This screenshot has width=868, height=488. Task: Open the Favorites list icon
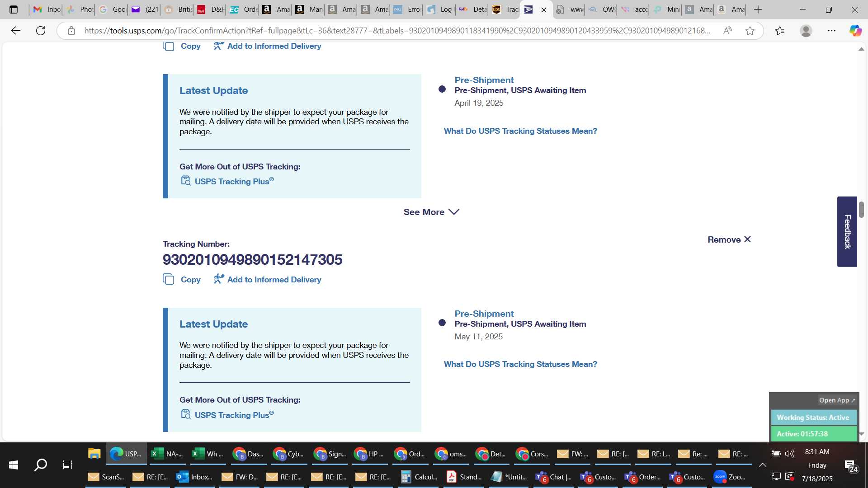(x=780, y=31)
